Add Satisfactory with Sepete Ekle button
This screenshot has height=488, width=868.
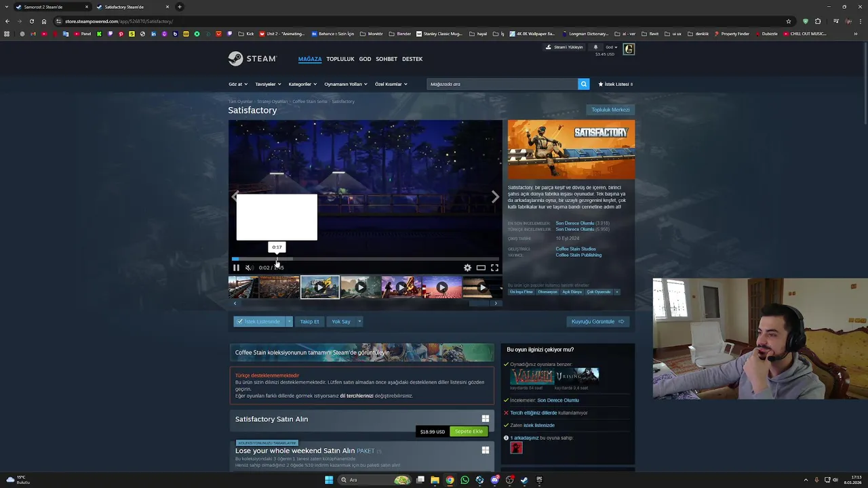[469, 432]
